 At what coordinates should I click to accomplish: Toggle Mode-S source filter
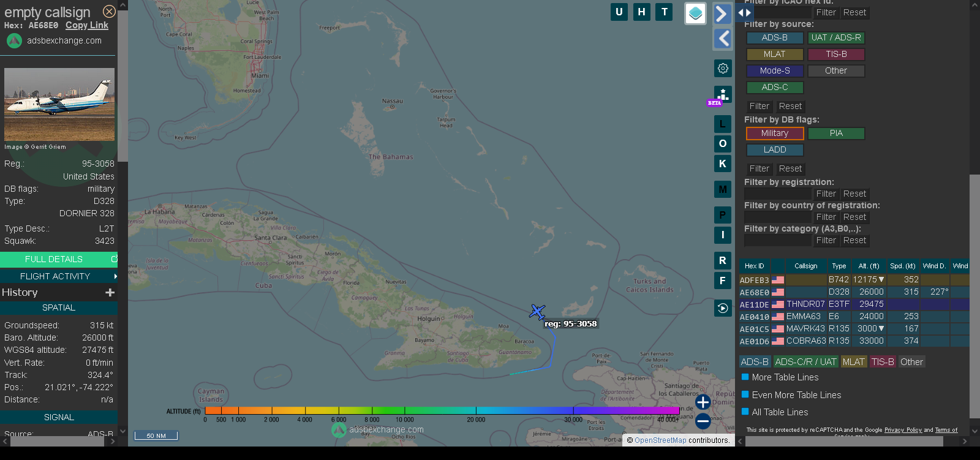click(x=775, y=71)
